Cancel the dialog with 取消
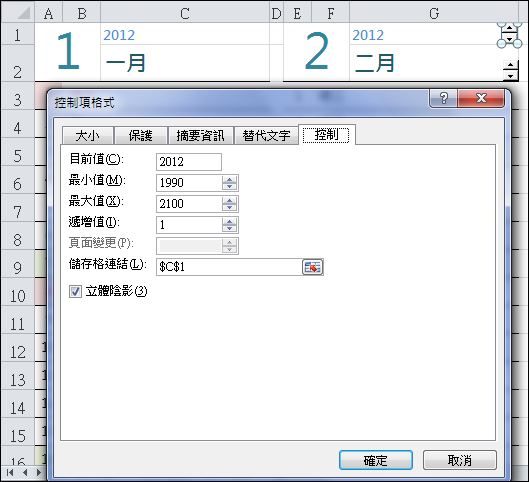529x482 pixels. [x=460, y=460]
